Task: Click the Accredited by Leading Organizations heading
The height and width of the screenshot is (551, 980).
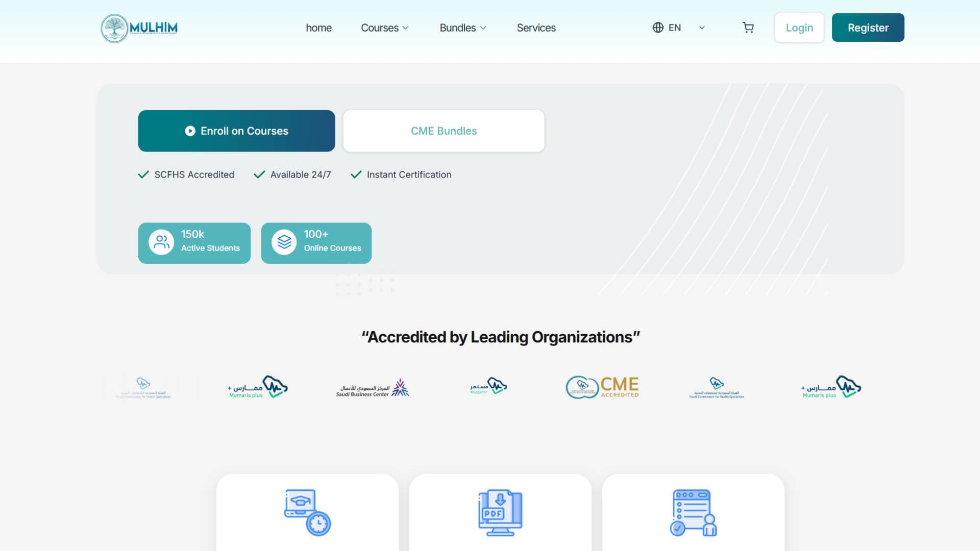Action: pos(500,337)
